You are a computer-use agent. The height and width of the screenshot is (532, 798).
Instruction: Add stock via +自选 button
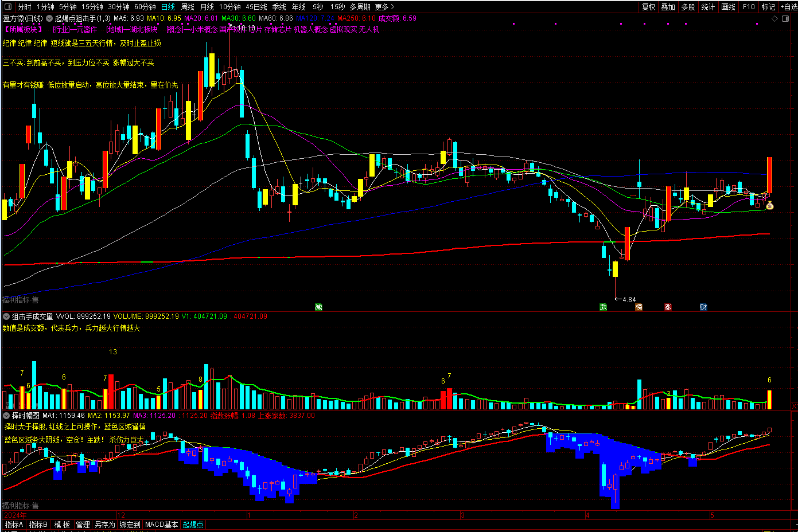788,7
